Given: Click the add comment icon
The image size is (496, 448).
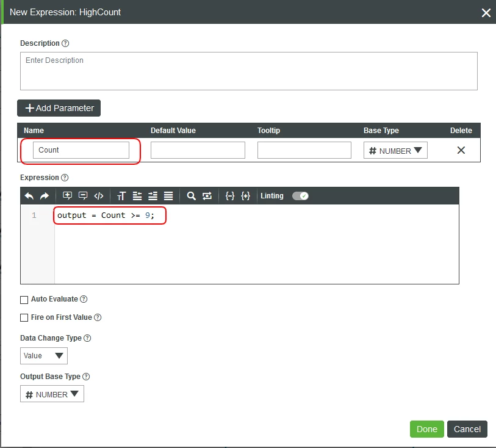Looking at the screenshot, I should pyautogui.click(x=67, y=196).
